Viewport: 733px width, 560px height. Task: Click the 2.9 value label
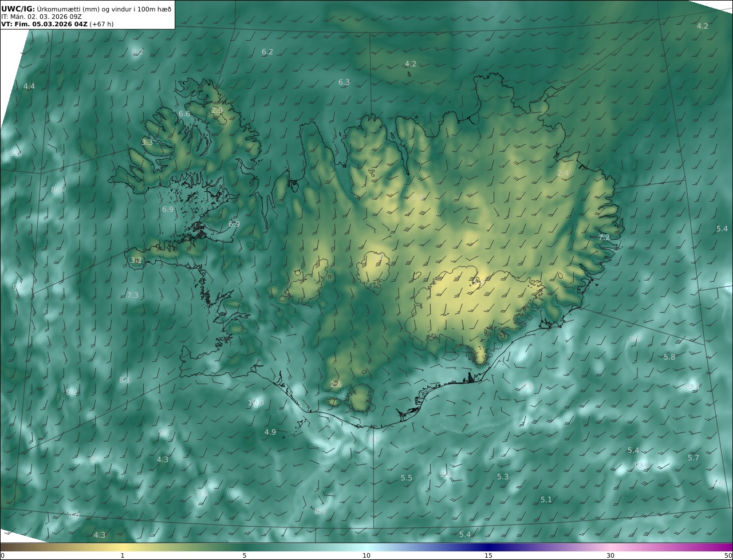pos(217,111)
